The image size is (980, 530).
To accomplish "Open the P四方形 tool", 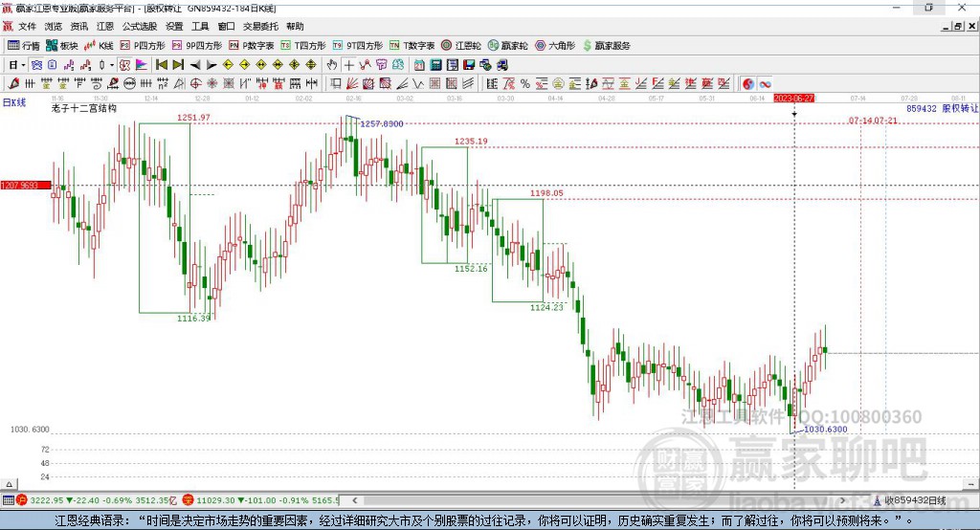I will point(143,46).
